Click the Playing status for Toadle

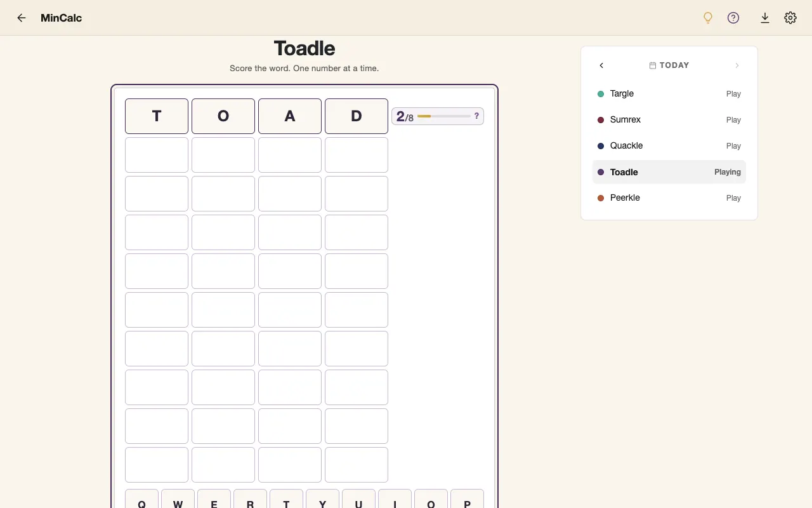pyautogui.click(x=728, y=172)
